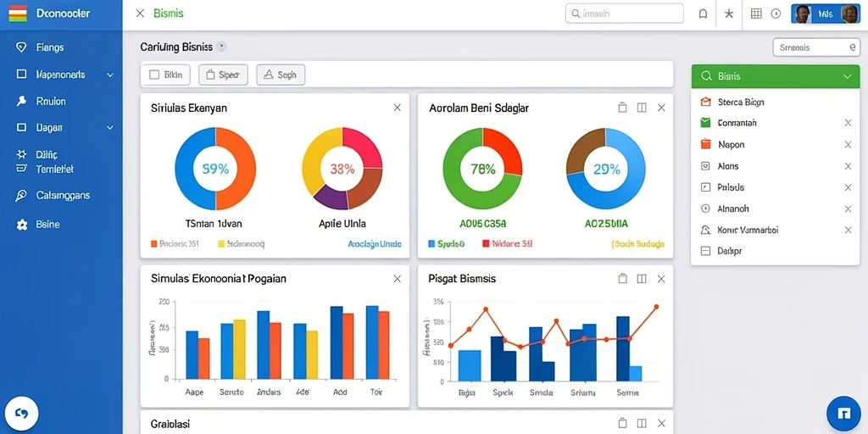868x434 pixels.
Task: Remove the Alnanoh entry using its X
Action: tap(848, 209)
